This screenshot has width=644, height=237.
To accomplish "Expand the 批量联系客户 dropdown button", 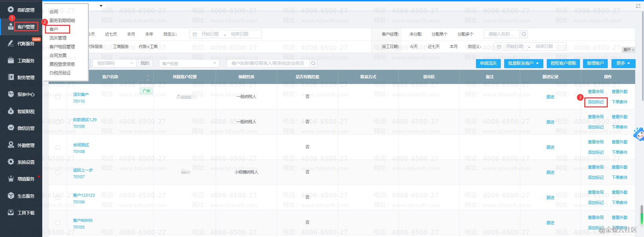I will pyautogui.click(x=523, y=63).
